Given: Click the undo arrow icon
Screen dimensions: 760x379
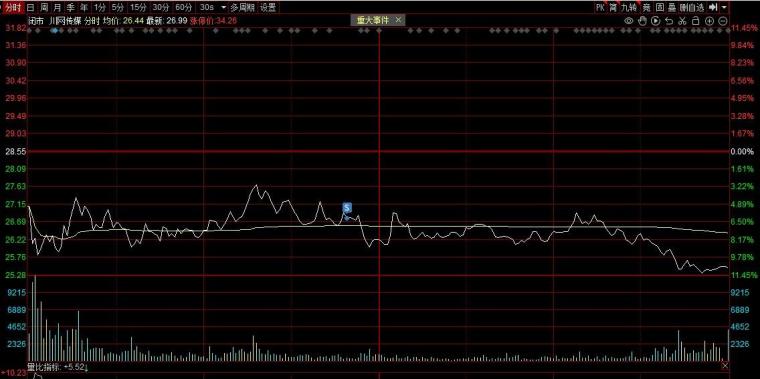Looking at the screenshot, I should click(669, 21).
